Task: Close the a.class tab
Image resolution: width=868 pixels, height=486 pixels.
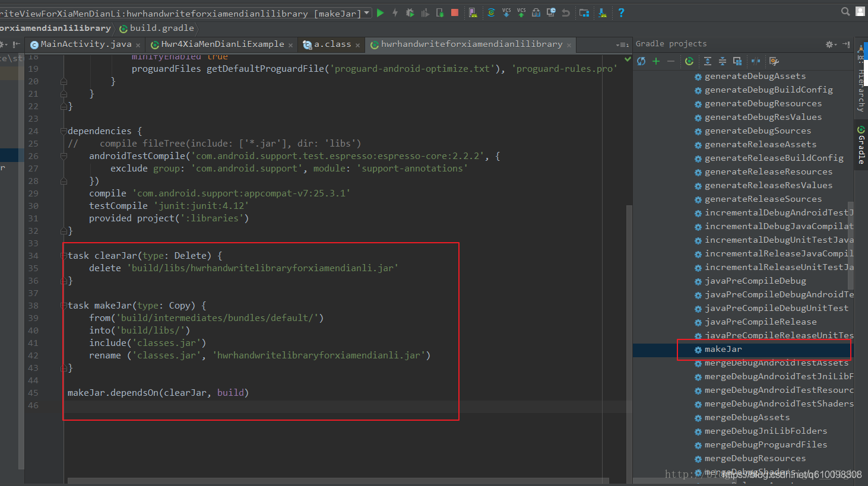Action: [357, 45]
